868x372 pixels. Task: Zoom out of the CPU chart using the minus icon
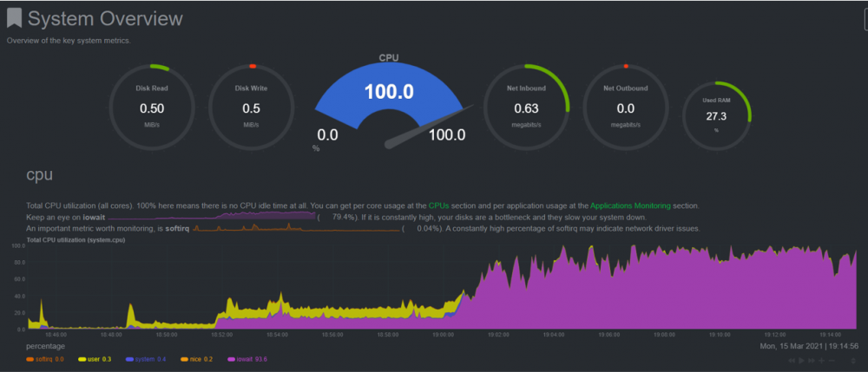tap(832, 361)
